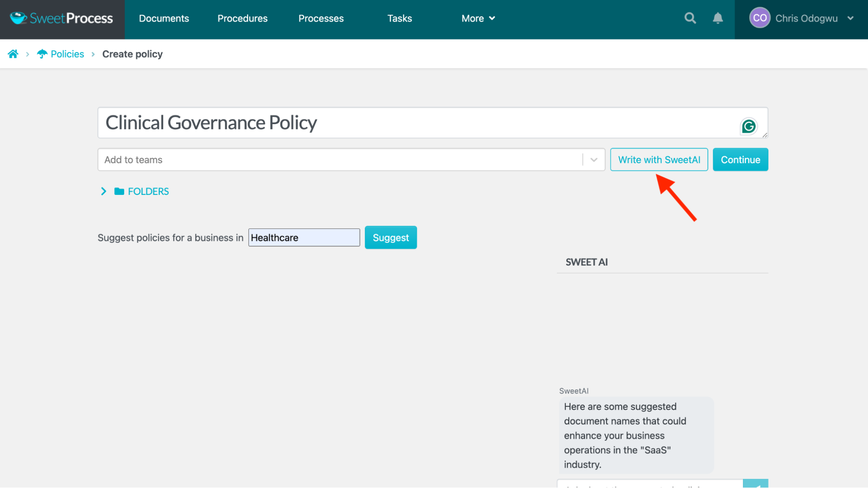Screen dimensions: 868x488
Task: Click the Suggest button
Action: [390, 237]
